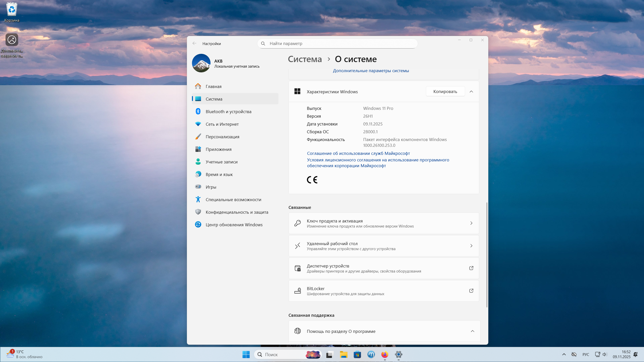Screen dimensions: 644x362
Task: Collapse the Windows specifications section
Action: click(471, 92)
